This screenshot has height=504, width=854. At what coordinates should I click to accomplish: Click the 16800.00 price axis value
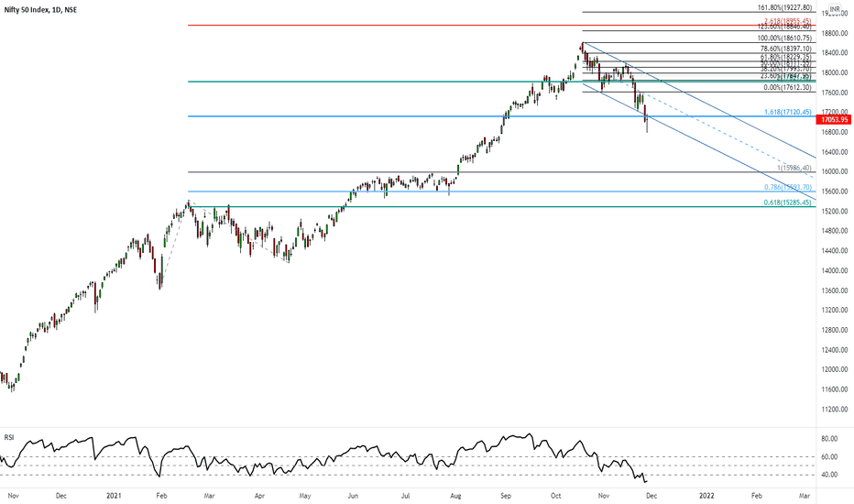[835, 132]
